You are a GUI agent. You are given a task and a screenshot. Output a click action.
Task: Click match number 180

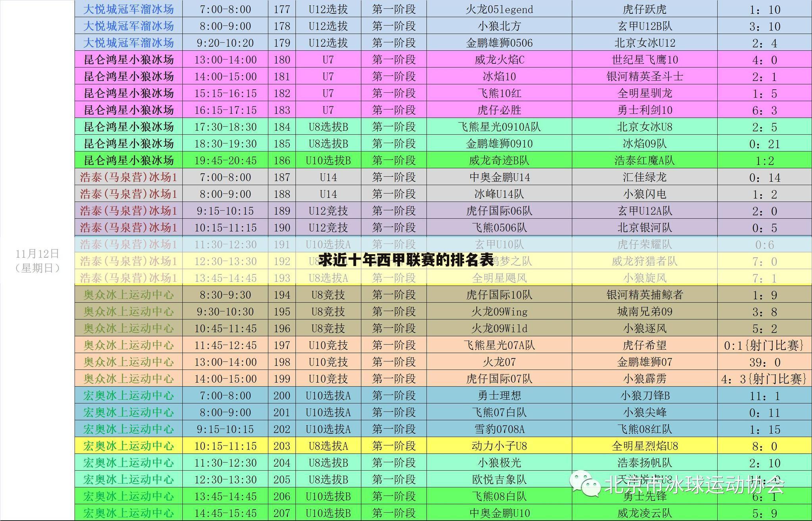point(282,60)
